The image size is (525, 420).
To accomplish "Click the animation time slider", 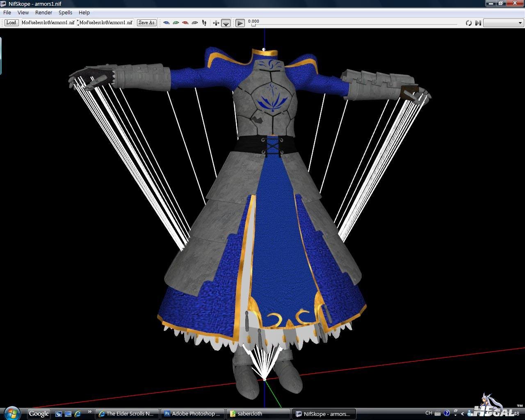I will [355, 25].
